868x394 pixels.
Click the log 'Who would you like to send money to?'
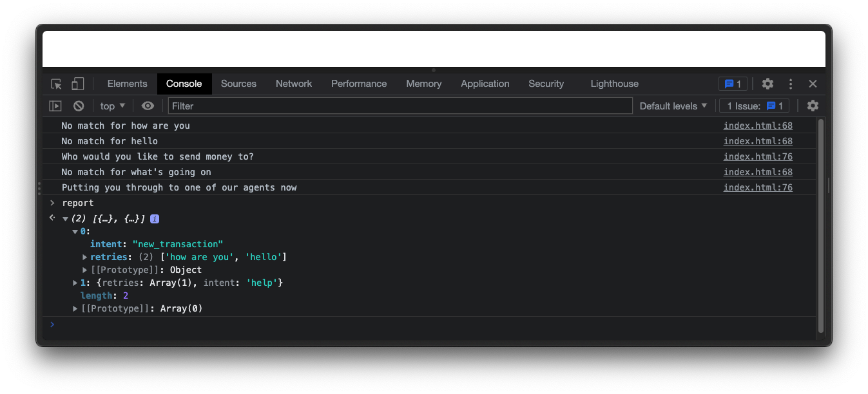pos(158,156)
